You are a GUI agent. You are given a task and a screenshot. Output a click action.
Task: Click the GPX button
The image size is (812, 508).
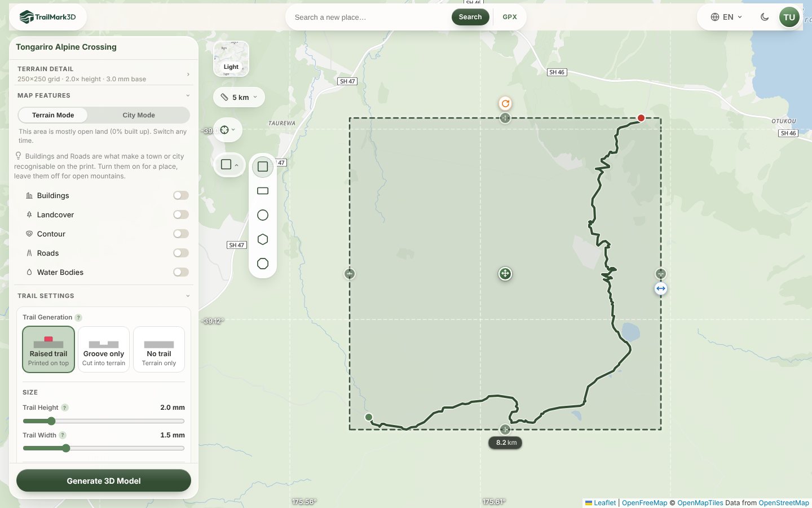click(x=510, y=17)
